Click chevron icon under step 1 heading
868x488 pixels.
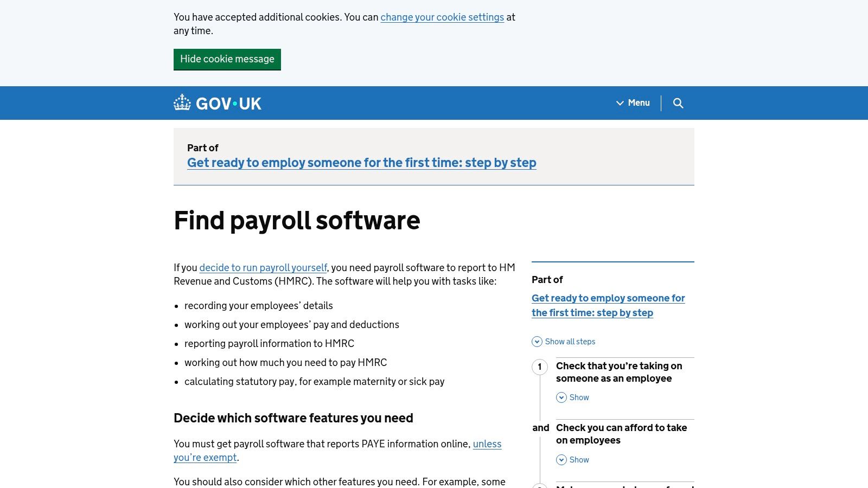coord(561,397)
